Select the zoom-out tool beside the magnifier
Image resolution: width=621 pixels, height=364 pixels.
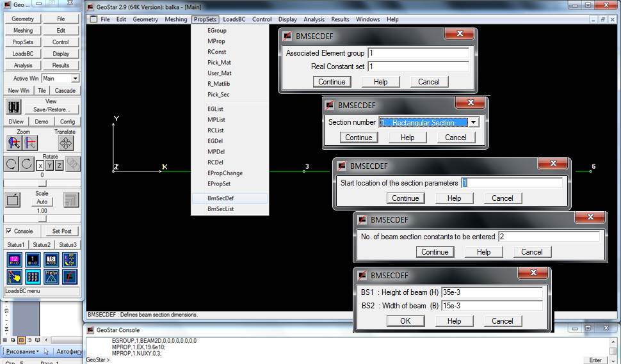pyautogui.click(x=30, y=143)
